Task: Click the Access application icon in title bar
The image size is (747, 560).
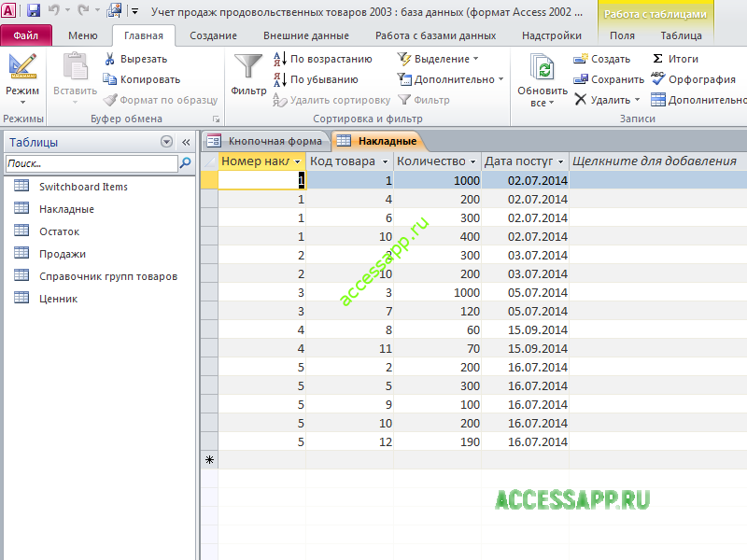Action: (9, 10)
